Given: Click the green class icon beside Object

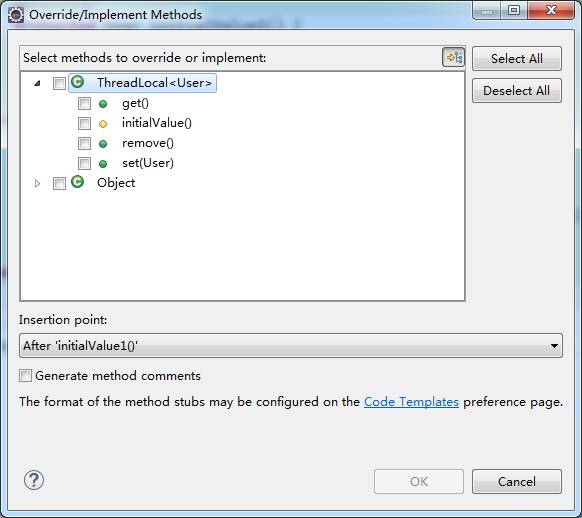Looking at the screenshot, I should click(78, 182).
